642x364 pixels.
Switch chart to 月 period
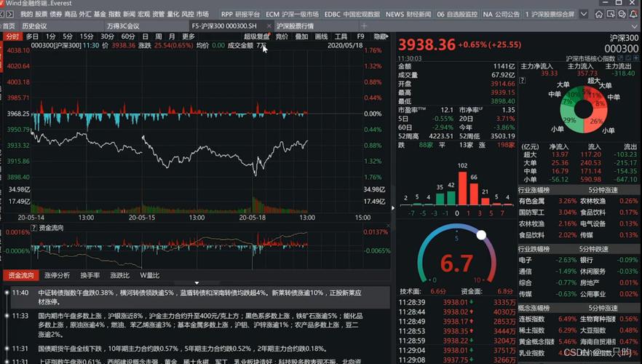[172, 36]
